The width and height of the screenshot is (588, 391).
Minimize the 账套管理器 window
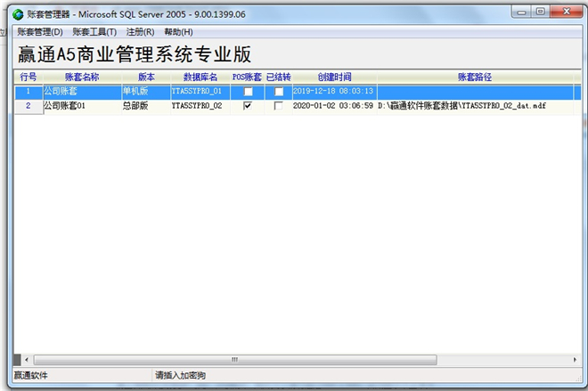coord(521,12)
